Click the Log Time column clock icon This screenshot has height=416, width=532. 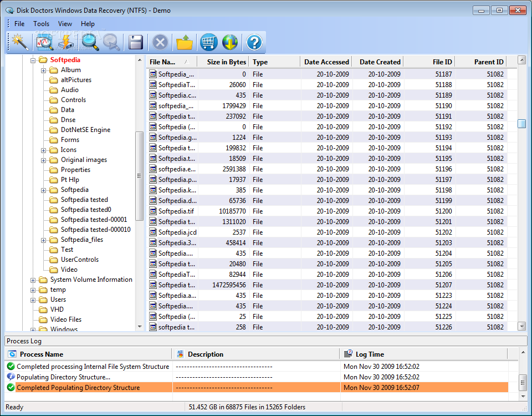click(348, 354)
